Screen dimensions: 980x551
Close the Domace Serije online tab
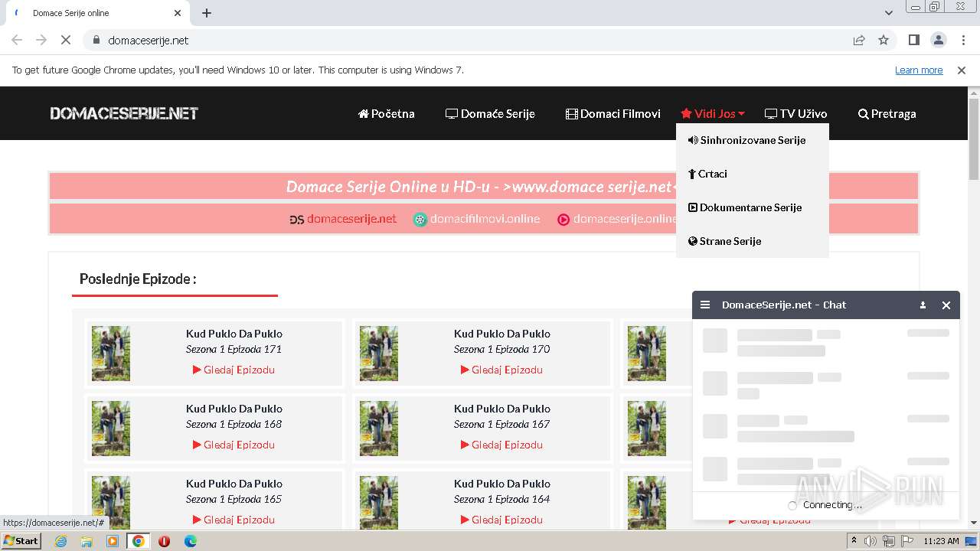tap(178, 13)
